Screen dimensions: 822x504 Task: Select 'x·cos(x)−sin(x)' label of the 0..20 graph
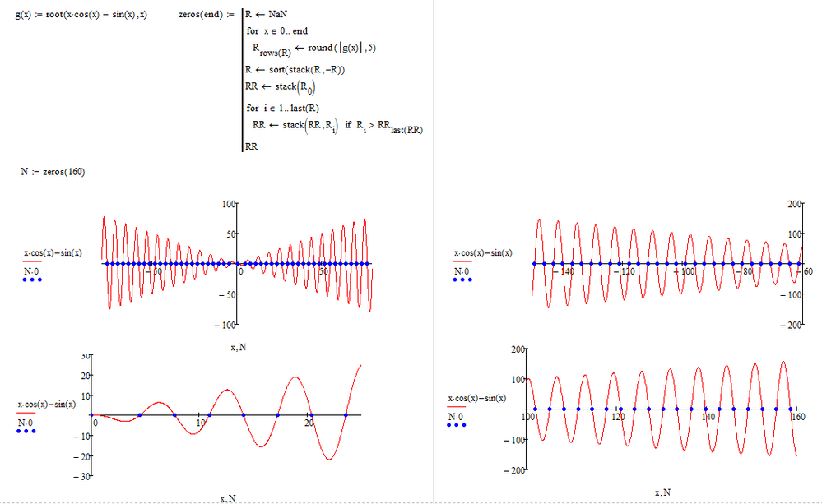click(47, 405)
